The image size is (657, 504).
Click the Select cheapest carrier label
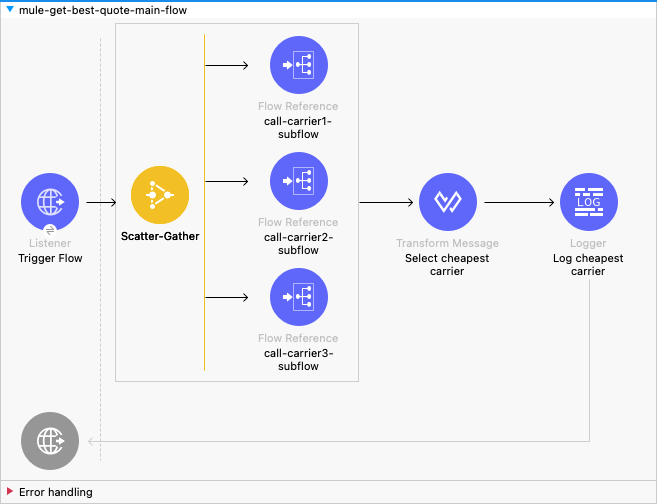pos(447,265)
